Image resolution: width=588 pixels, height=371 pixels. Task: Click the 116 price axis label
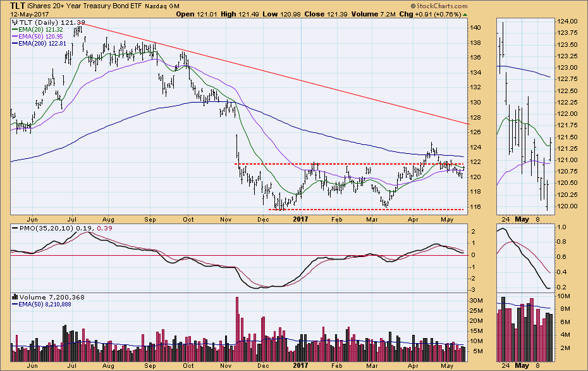[475, 207]
